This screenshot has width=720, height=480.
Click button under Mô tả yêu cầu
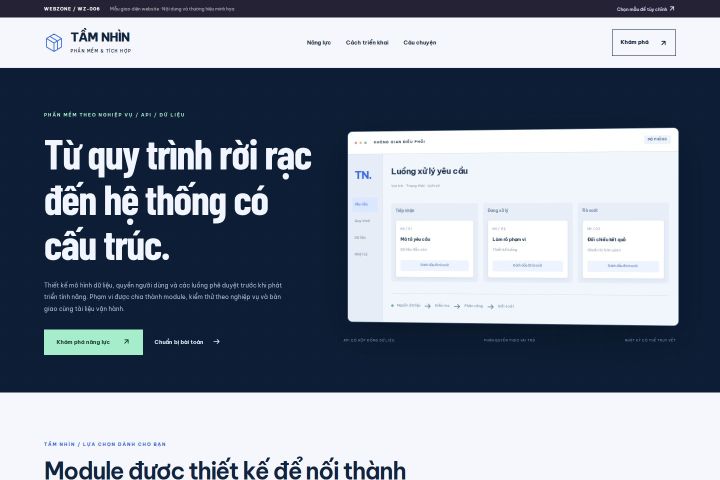click(434, 265)
